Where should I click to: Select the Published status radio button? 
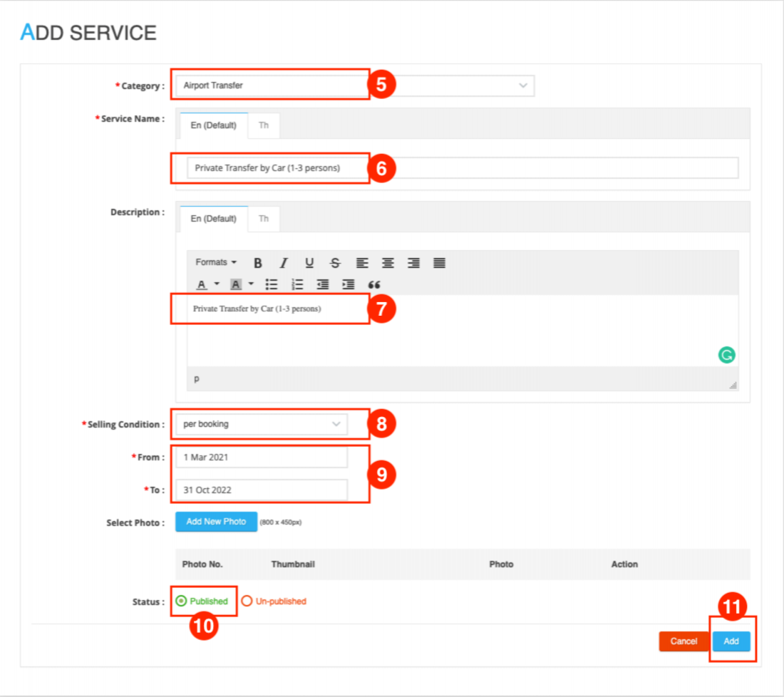coord(182,602)
